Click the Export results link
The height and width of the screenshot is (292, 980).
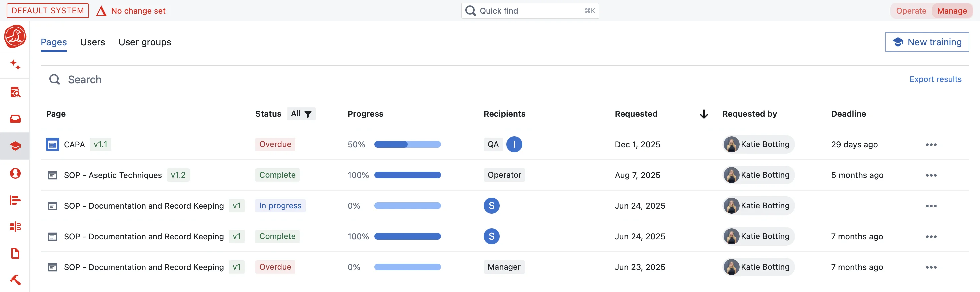tap(935, 79)
